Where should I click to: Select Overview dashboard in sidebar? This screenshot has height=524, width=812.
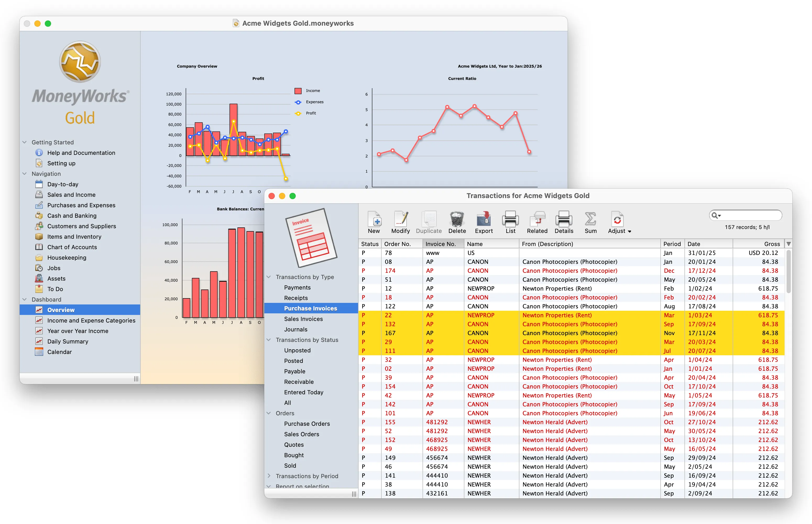(x=80, y=310)
